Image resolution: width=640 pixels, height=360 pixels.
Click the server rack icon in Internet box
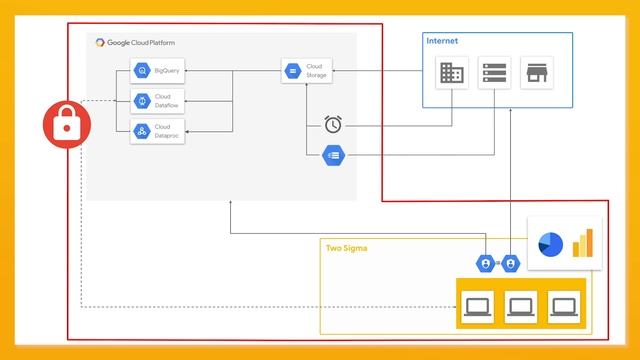[x=494, y=73]
